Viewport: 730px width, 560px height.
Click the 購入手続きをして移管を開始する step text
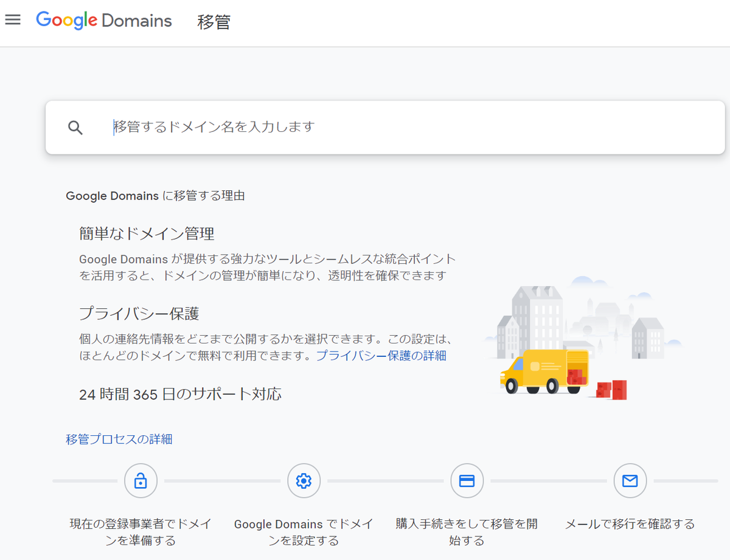467,532
